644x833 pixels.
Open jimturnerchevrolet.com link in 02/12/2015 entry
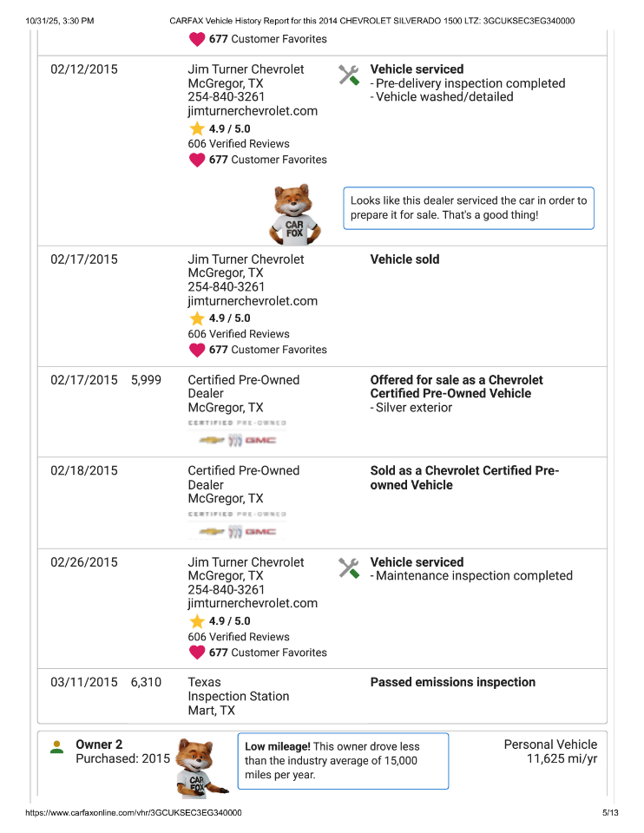tap(253, 111)
